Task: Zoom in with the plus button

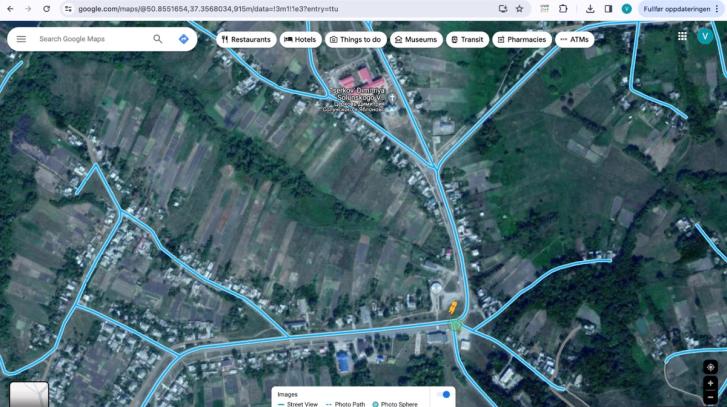Action: click(x=710, y=383)
